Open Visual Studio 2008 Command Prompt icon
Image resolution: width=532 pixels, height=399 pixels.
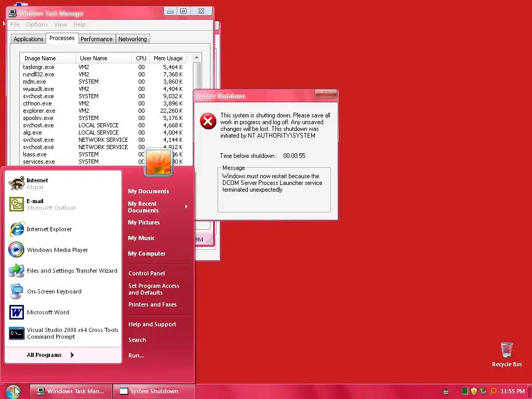(16, 333)
